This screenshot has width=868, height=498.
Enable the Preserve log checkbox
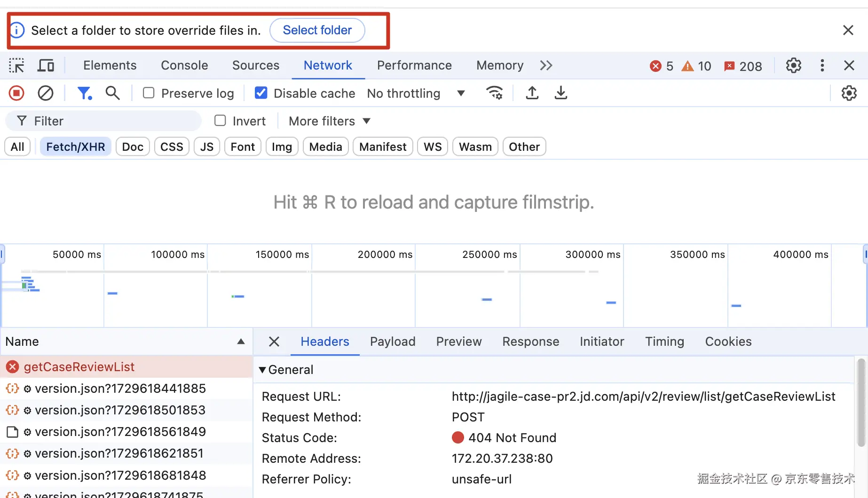(x=149, y=93)
